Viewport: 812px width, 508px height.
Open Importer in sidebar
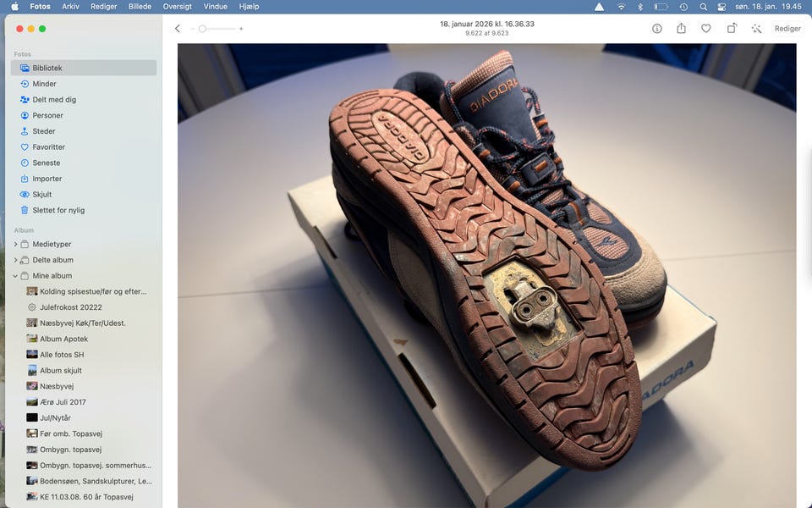click(x=84, y=179)
